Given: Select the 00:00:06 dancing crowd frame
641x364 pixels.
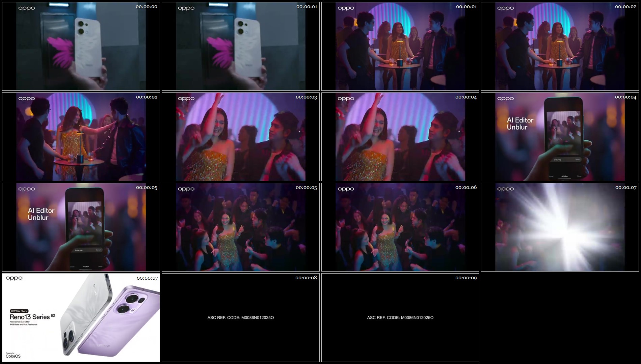Looking at the screenshot, I should coord(400,227).
